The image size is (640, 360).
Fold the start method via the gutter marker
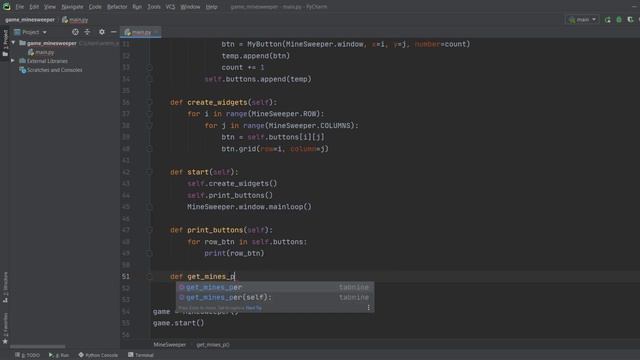coord(149,172)
